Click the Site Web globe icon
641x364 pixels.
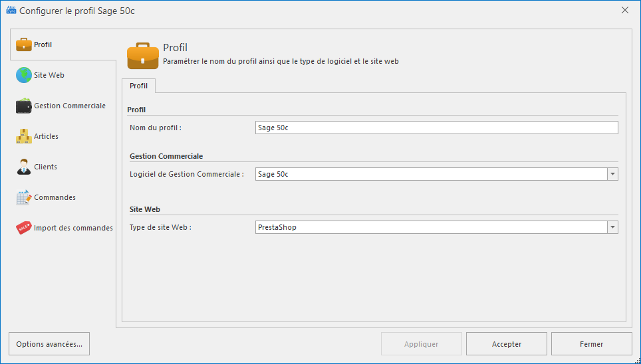click(24, 75)
